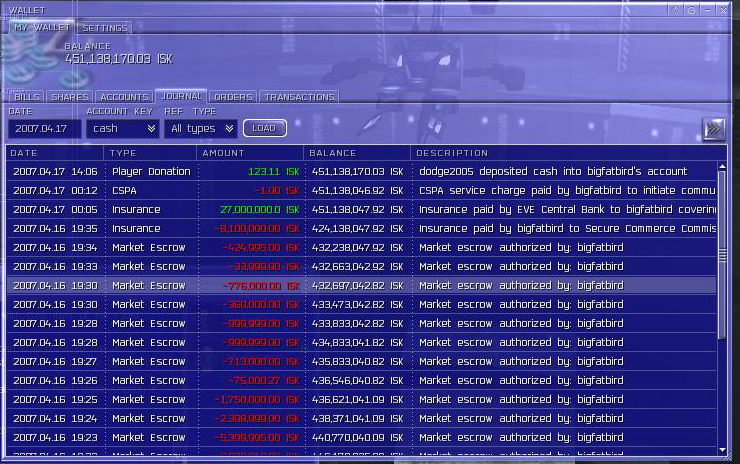
Task: Open the Orders tab
Action: (x=233, y=97)
